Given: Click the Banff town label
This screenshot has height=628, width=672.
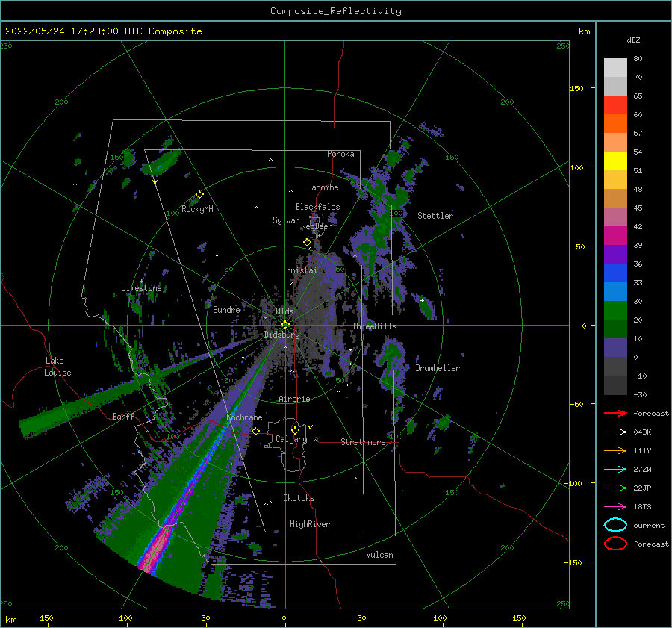Looking at the screenshot, I should 123,416.
